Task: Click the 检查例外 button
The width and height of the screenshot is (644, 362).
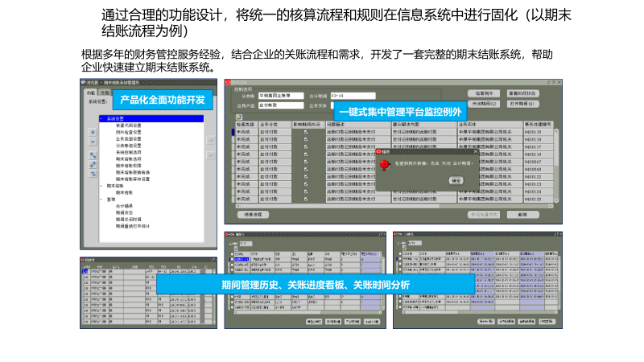Action: click(x=484, y=93)
